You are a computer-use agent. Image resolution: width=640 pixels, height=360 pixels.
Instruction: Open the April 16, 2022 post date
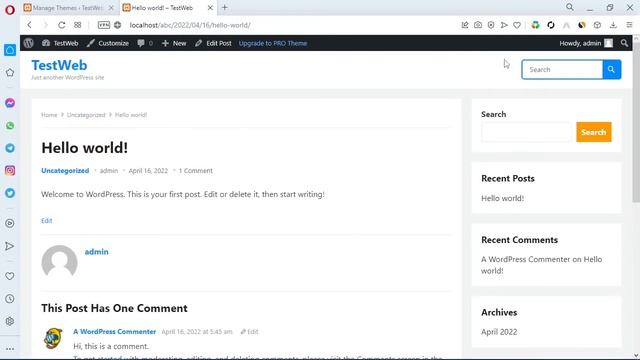click(x=148, y=171)
